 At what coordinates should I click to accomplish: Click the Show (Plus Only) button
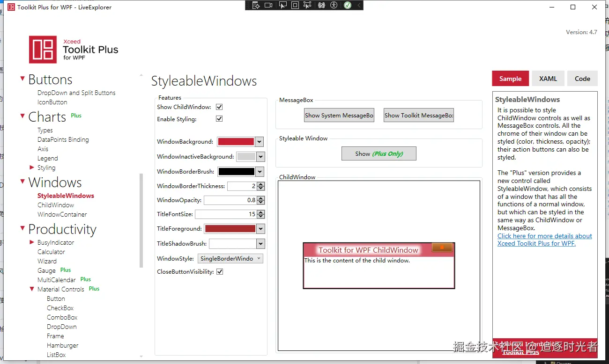(x=379, y=153)
